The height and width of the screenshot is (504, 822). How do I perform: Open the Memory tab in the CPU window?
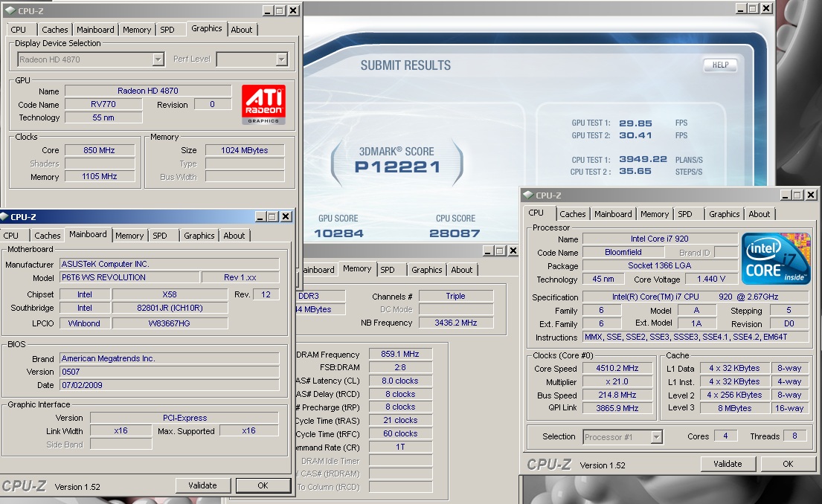[x=655, y=214]
